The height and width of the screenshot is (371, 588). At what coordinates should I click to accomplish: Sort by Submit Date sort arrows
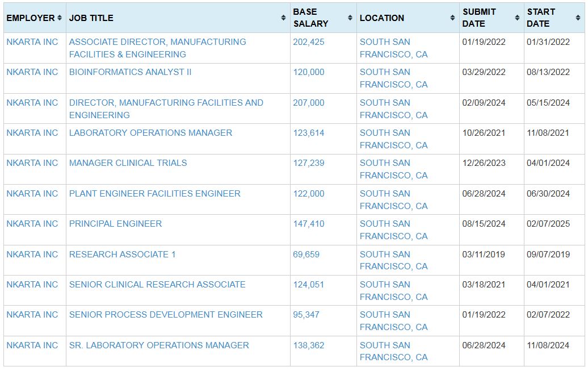[x=517, y=18]
